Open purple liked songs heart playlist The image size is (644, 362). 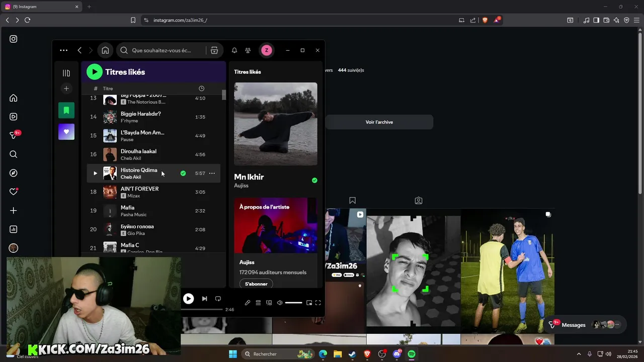tap(66, 132)
